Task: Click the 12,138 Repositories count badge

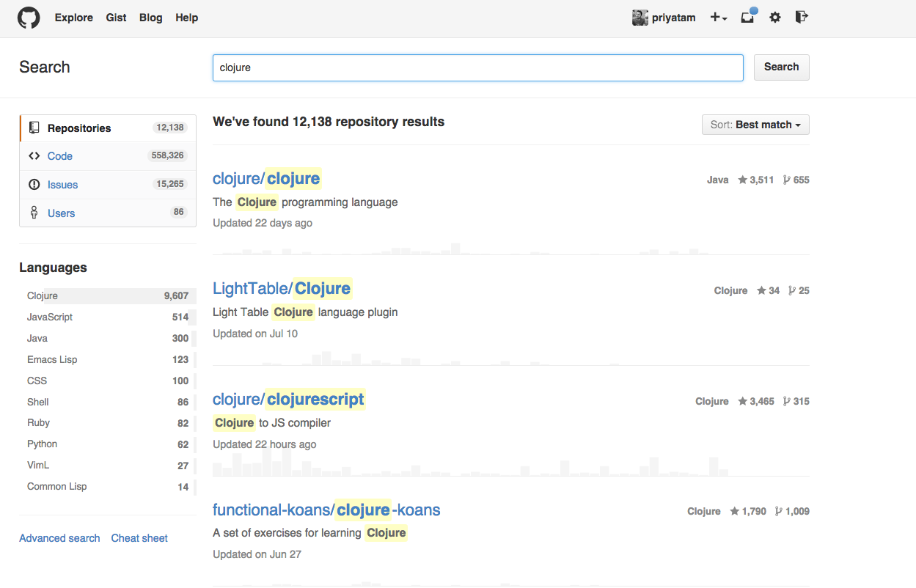Action: click(x=170, y=128)
